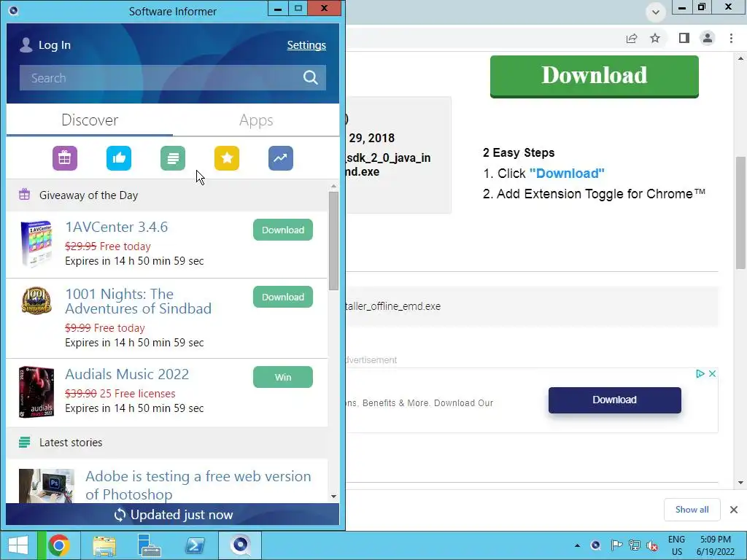This screenshot has height=560, width=747.
Task: Click the Chrome share page icon
Action: coord(632,38)
